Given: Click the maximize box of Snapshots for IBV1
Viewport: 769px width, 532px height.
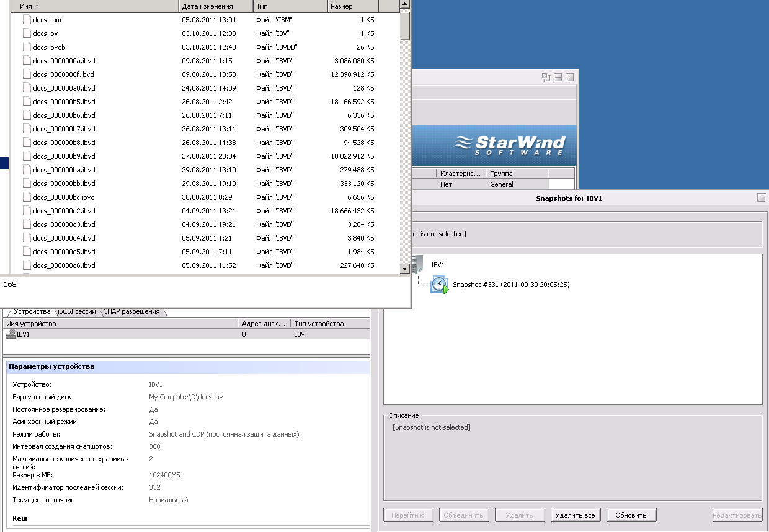Looking at the screenshot, I should 762,198.
